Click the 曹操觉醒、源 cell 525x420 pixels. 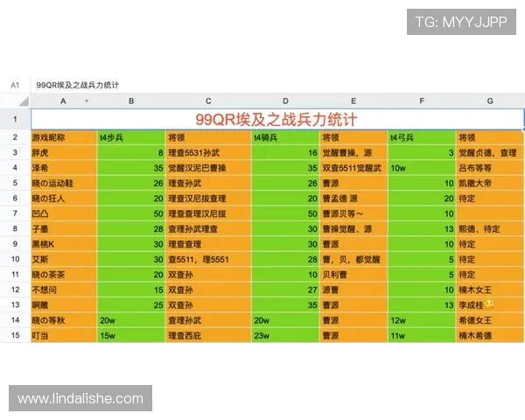pos(353,228)
